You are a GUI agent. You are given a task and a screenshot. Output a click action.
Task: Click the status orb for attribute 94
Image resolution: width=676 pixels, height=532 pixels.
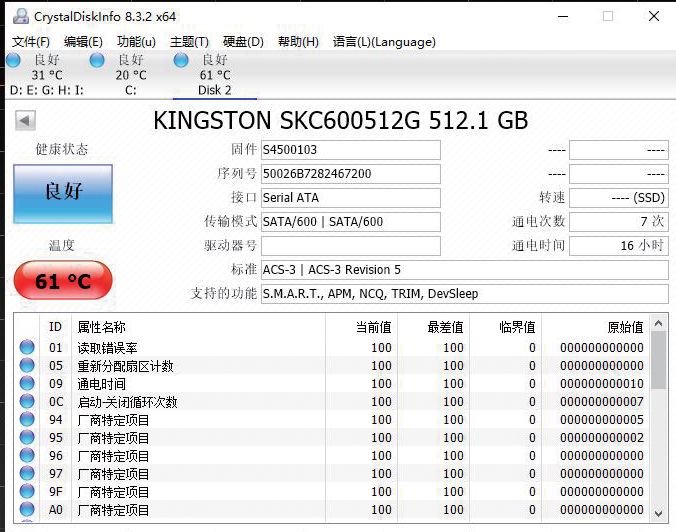tap(27, 419)
